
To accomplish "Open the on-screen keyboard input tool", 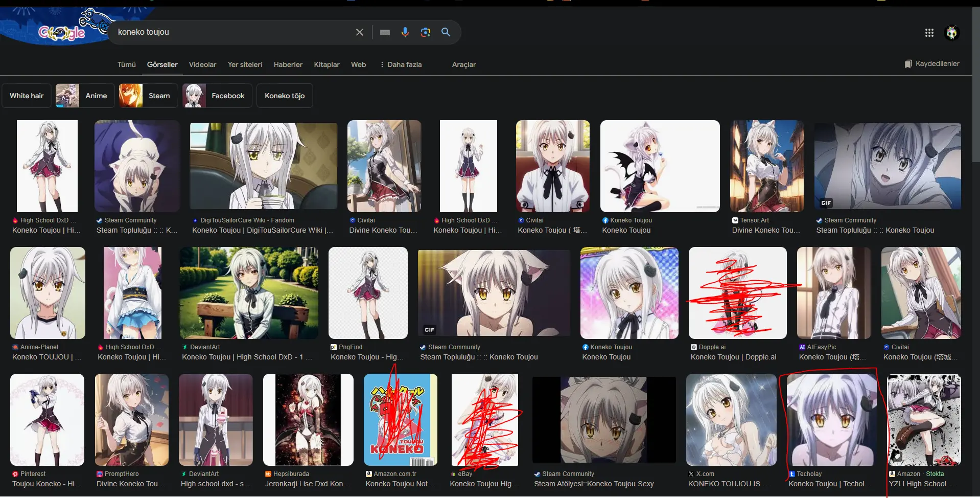I will tap(385, 32).
